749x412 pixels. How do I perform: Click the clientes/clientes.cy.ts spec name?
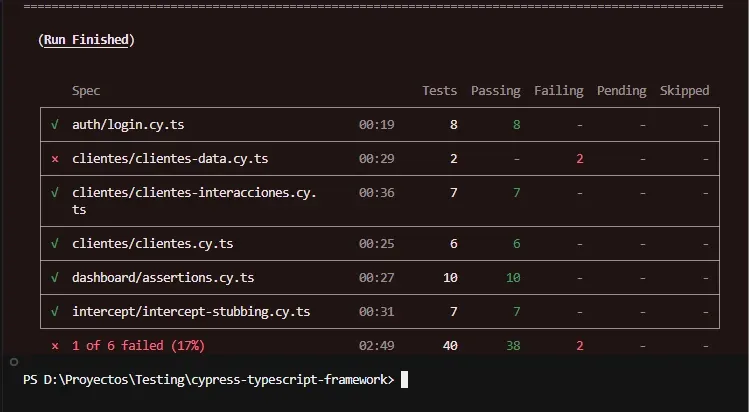(152, 243)
